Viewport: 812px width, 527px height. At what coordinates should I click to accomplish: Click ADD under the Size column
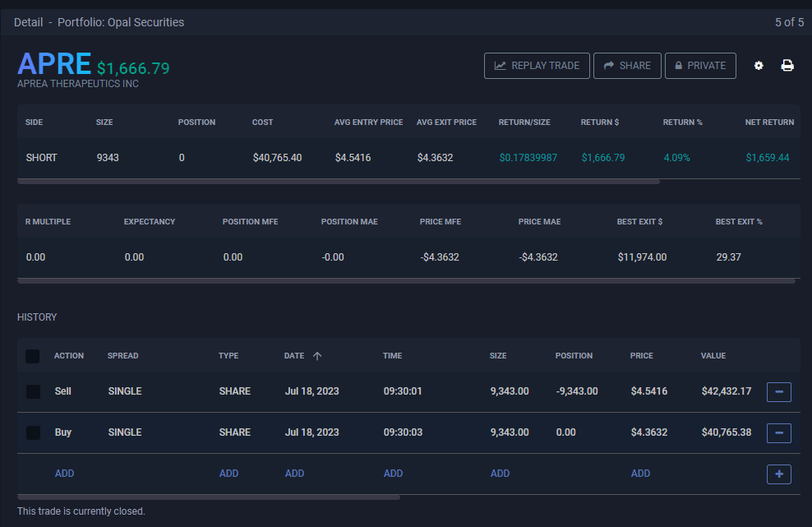pyautogui.click(x=500, y=474)
